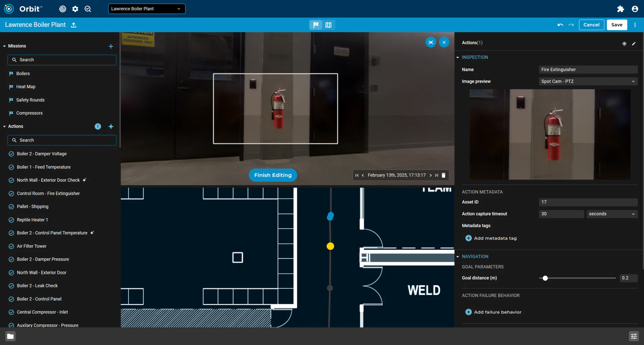Image resolution: width=644 pixels, height=345 pixels.
Task: Click the undo arrow icon
Action: (x=560, y=25)
